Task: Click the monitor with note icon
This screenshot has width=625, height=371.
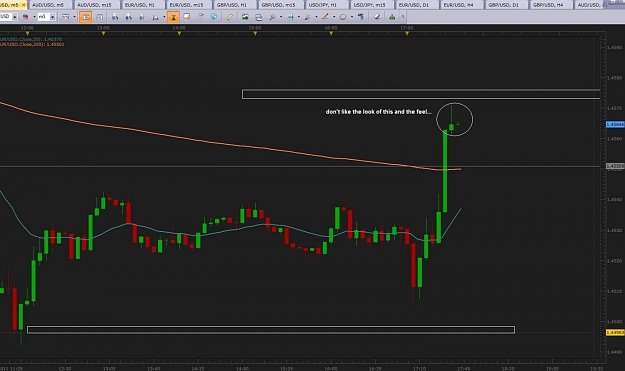Action: coord(187,17)
